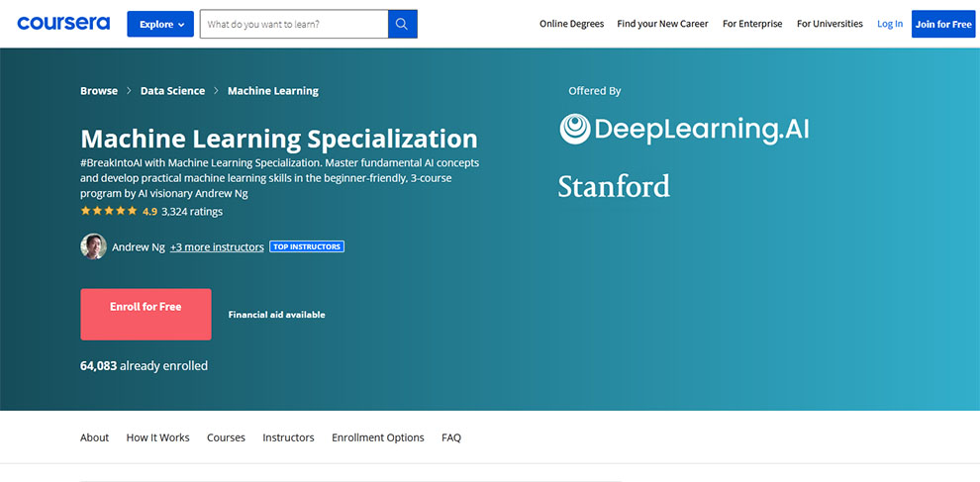Open Online Degrees page
Screen dimensions: 980x482
click(572, 24)
